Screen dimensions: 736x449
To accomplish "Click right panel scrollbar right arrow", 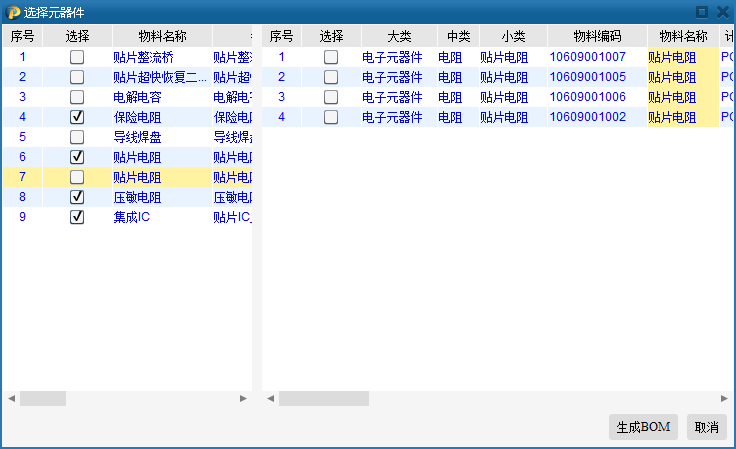I will tap(724, 398).
